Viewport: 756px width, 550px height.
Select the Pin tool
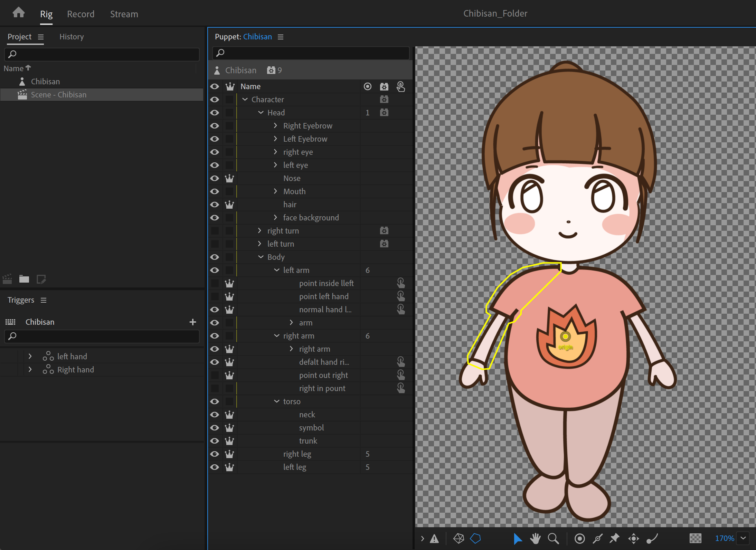point(615,538)
